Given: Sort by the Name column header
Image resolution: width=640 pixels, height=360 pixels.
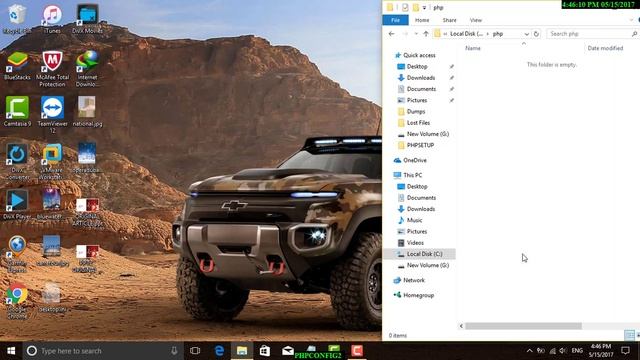Looking at the screenshot, I should pos(473,48).
